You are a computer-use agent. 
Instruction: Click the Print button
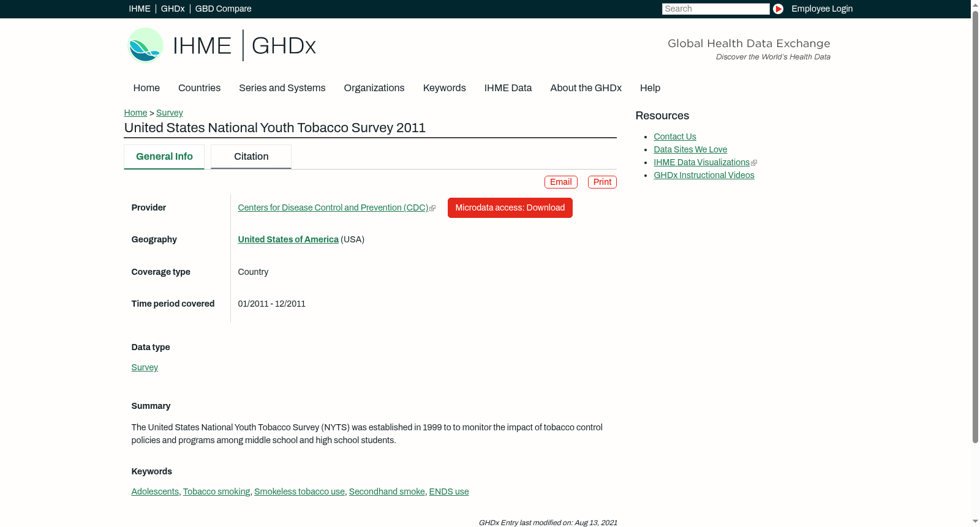tap(602, 182)
